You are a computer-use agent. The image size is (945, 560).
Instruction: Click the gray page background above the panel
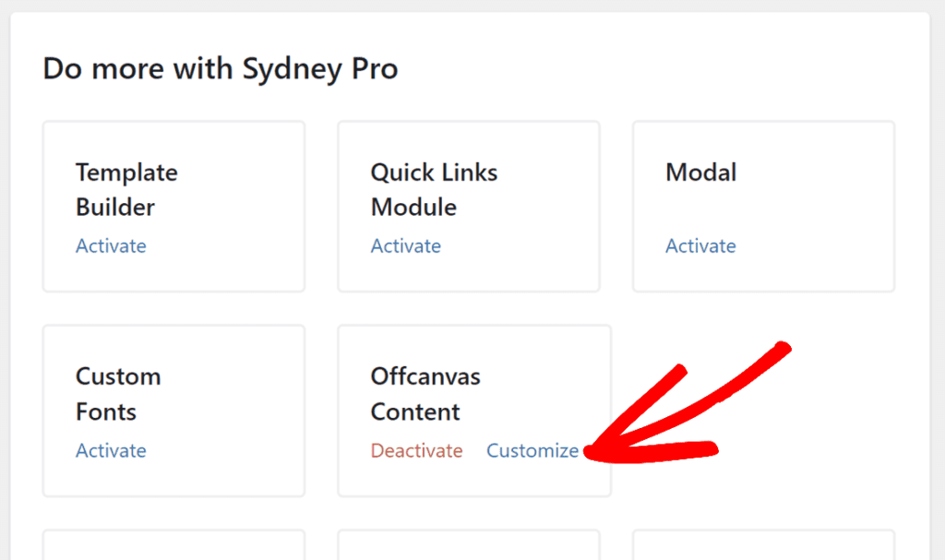(472, 6)
